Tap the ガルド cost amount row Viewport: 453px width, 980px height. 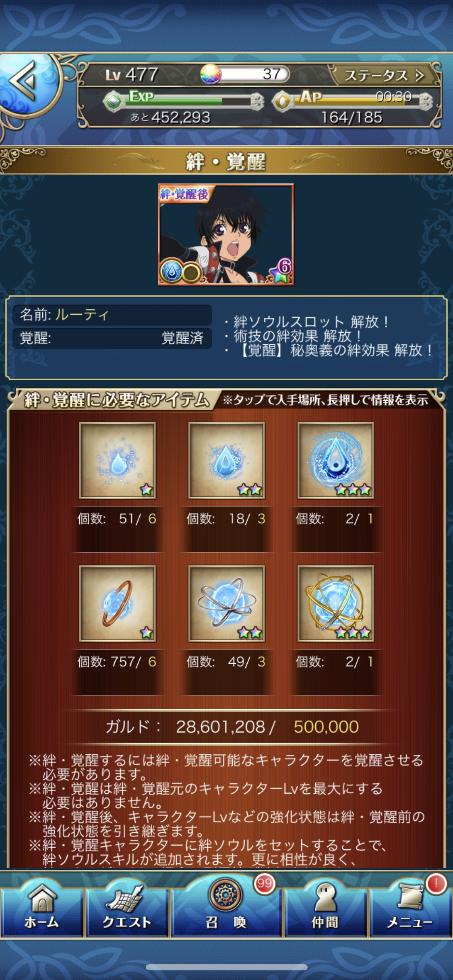(232, 727)
